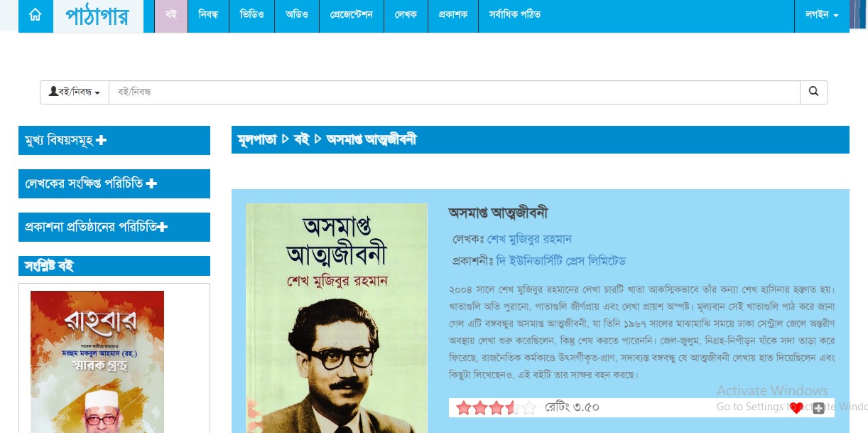Open the নিবন্ধ menu item
This screenshot has height=433, width=868.
coord(208,15)
